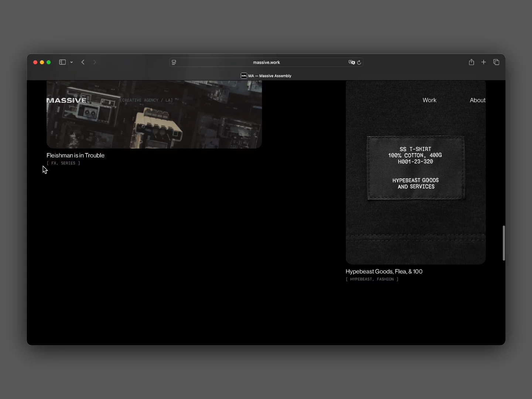532x399 pixels.
Task: Open the page reader menu icon
Action: pyautogui.click(x=174, y=62)
